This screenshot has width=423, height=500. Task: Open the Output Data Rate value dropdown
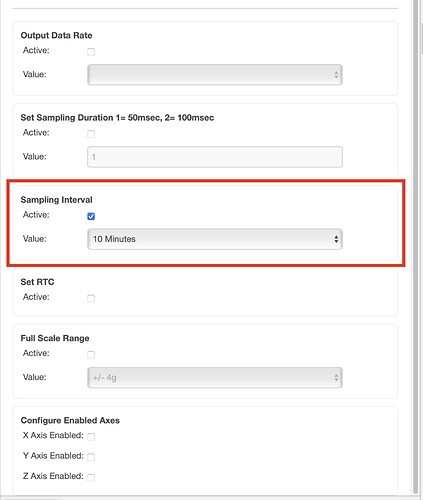click(x=215, y=75)
